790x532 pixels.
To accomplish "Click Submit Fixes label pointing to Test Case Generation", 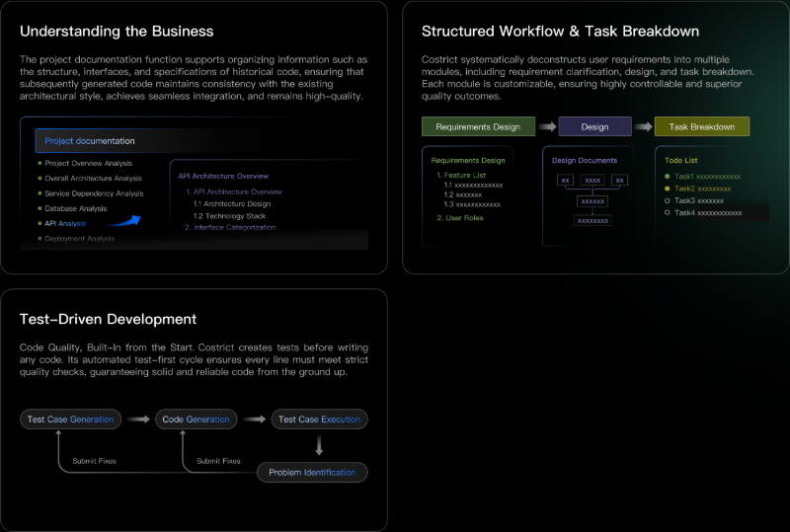I will pos(94,461).
